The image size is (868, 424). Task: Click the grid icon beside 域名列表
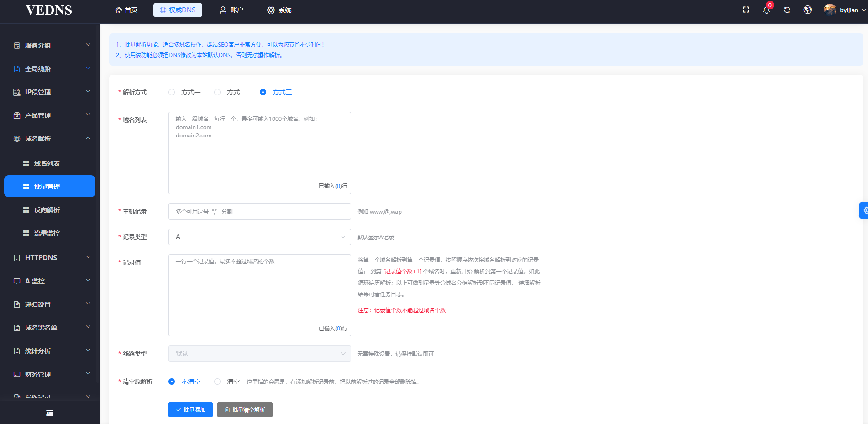click(x=26, y=163)
